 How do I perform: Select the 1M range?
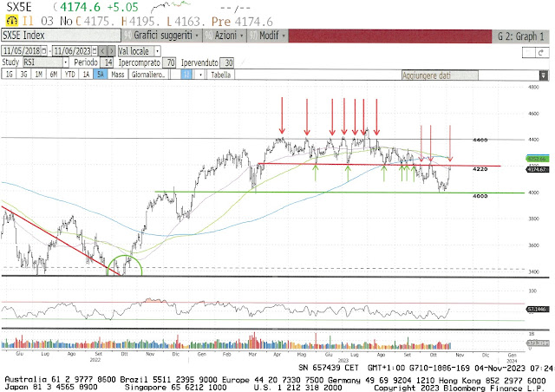[x=38, y=75]
